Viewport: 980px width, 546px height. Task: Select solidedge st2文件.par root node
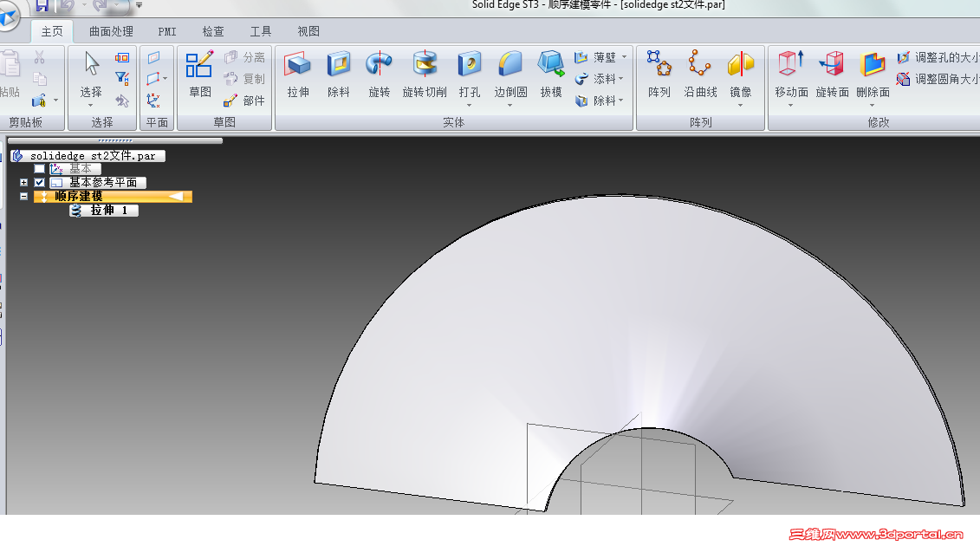88,156
